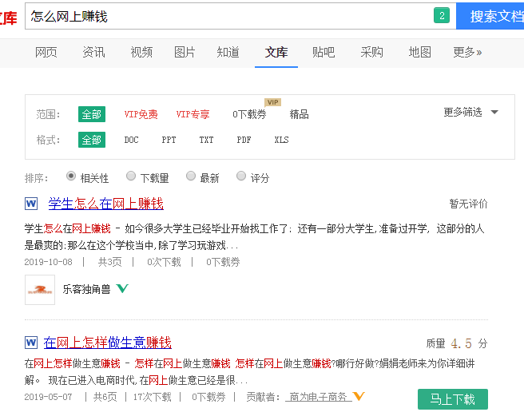524x420 pixels.
Task: Switch to the 地图 tab
Action: pos(419,52)
